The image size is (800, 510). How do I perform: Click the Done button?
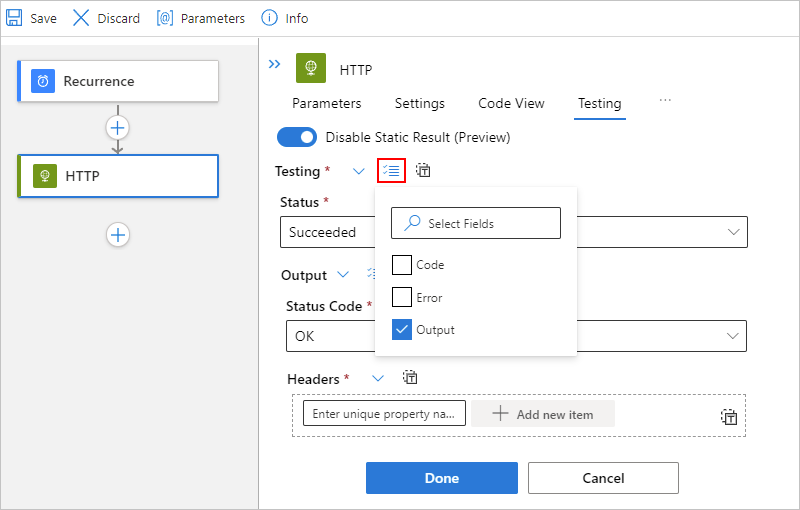click(x=441, y=478)
